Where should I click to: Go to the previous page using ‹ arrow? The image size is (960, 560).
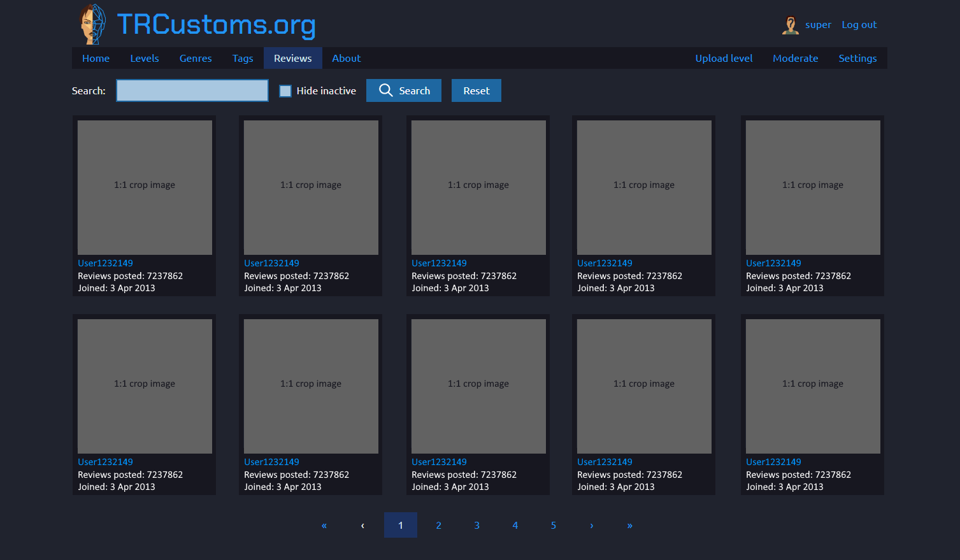362,525
